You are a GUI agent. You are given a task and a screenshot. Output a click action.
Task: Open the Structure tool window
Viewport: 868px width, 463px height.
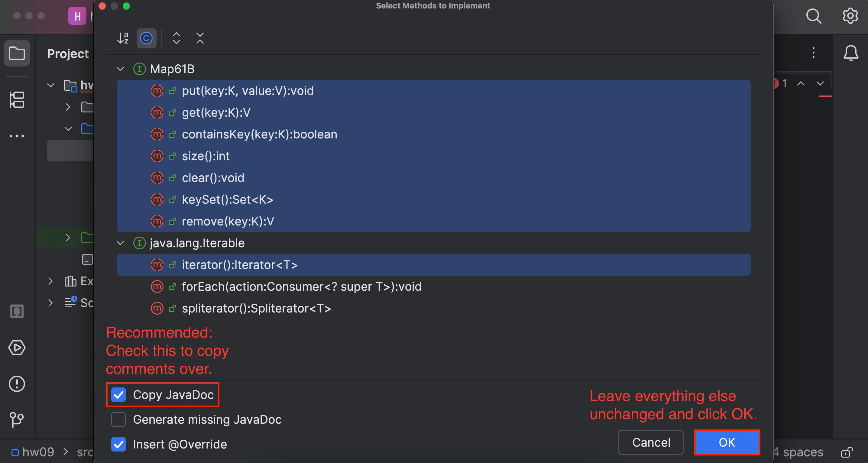pos(17,100)
